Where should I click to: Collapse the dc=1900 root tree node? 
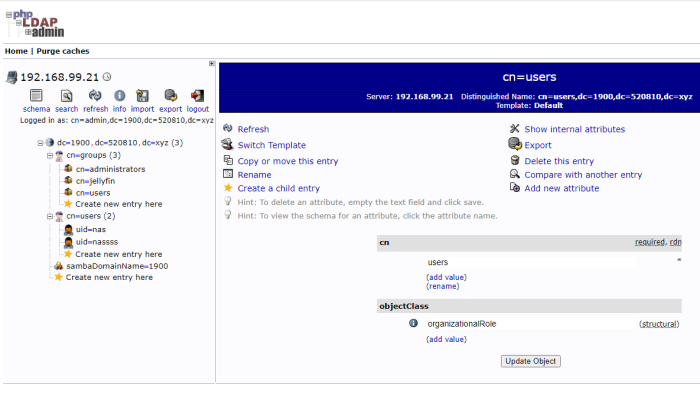(39, 143)
